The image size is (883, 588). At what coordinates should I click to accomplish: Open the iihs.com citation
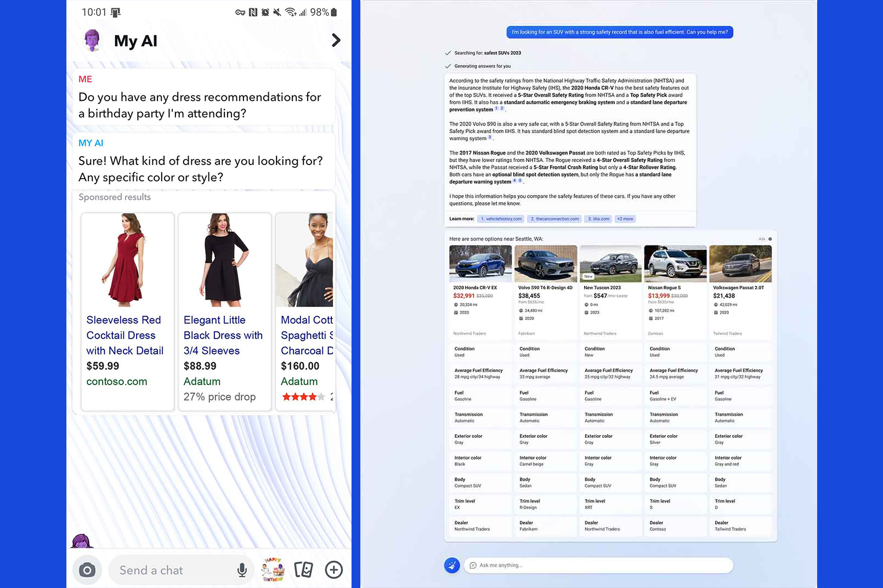pyautogui.click(x=598, y=219)
